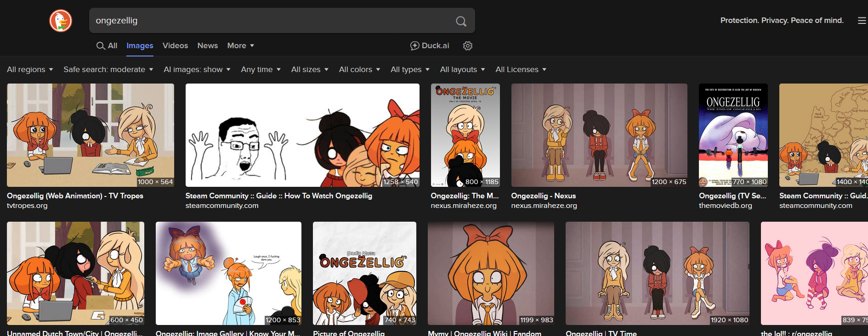Open Duck.ai chat
This screenshot has height=336, width=868.
click(x=430, y=45)
